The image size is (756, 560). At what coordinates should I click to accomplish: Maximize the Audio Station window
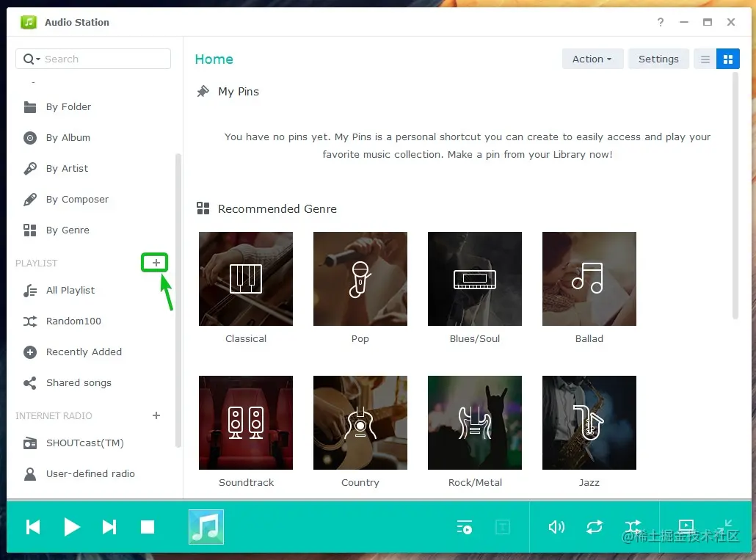click(708, 22)
